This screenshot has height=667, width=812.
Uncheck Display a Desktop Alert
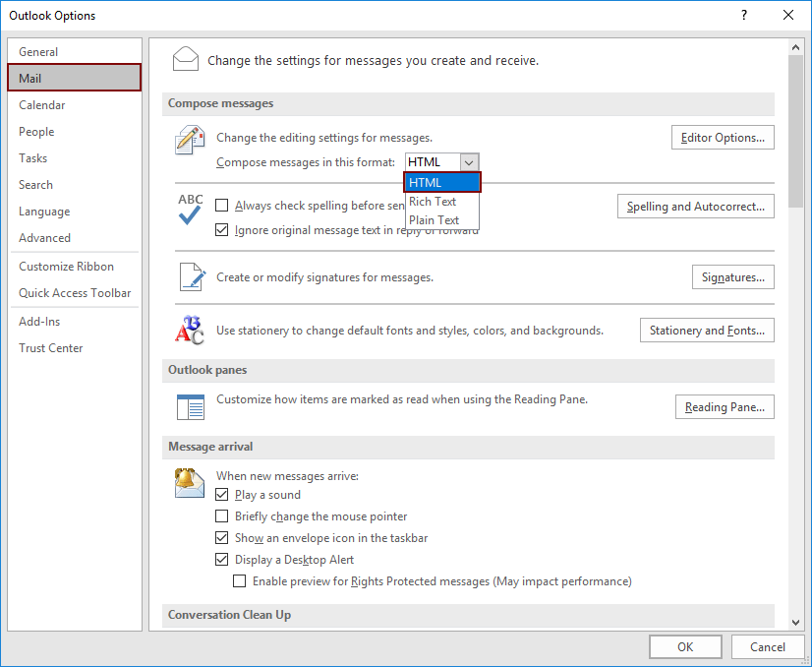(x=221, y=559)
